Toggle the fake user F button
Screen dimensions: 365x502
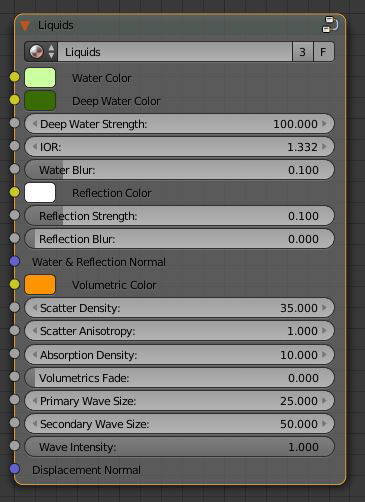(323, 52)
